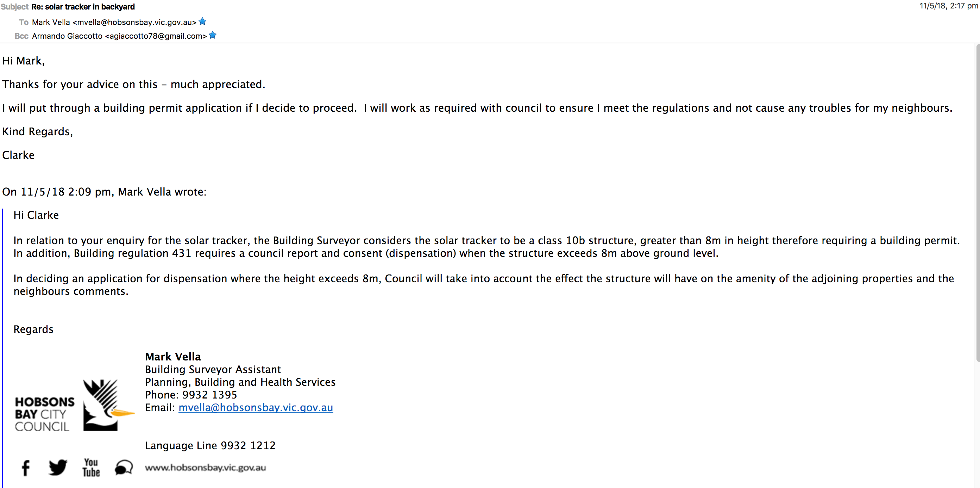Click the message timestamp 11/5/18, 2:17 pm
This screenshot has width=980, height=488.
pyautogui.click(x=949, y=6)
